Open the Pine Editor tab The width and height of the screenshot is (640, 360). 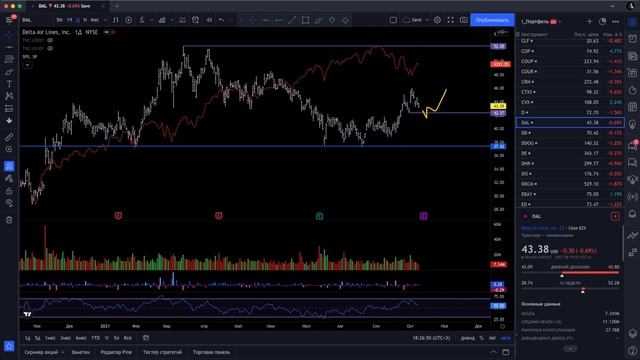(x=116, y=352)
